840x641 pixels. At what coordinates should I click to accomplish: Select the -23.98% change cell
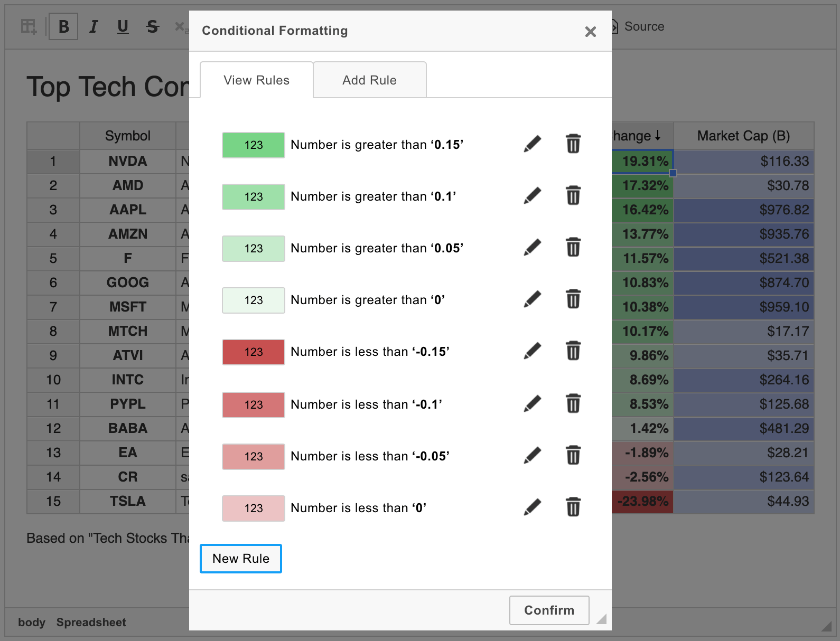(x=642, y=501)
